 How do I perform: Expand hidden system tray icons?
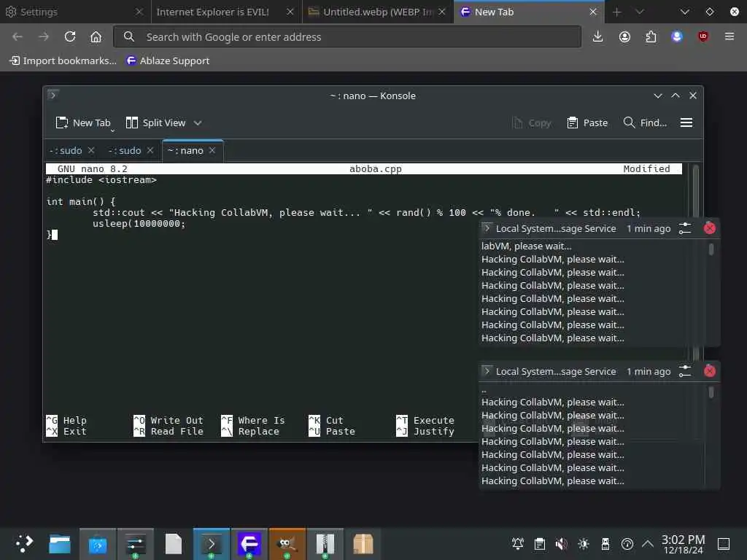(x=648, y=543)
